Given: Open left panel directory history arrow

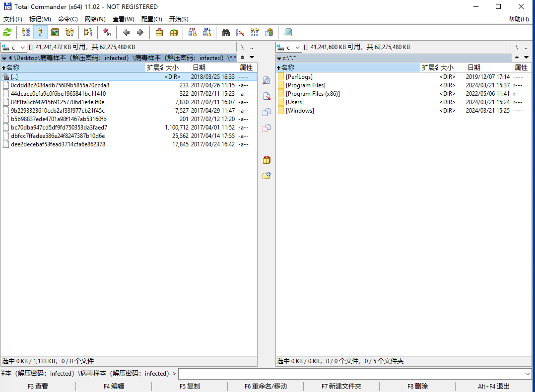Looking at the screenshot, I should point(252,58).
